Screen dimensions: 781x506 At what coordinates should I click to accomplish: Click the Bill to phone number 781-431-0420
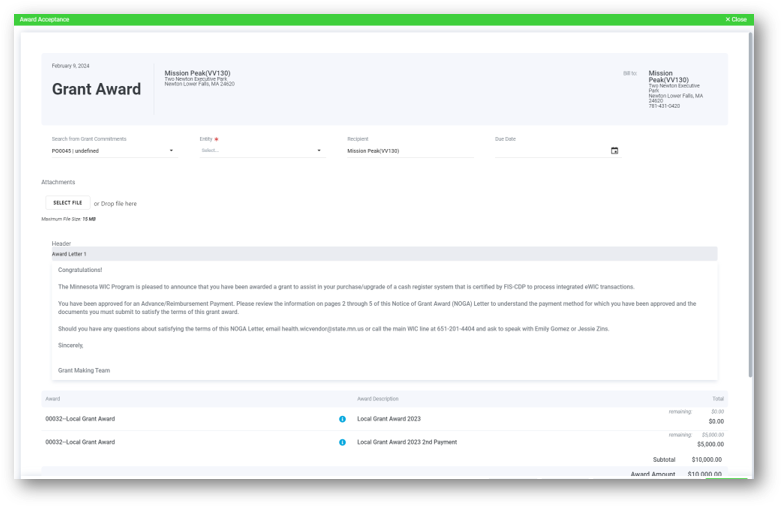[x=664, y=106]
